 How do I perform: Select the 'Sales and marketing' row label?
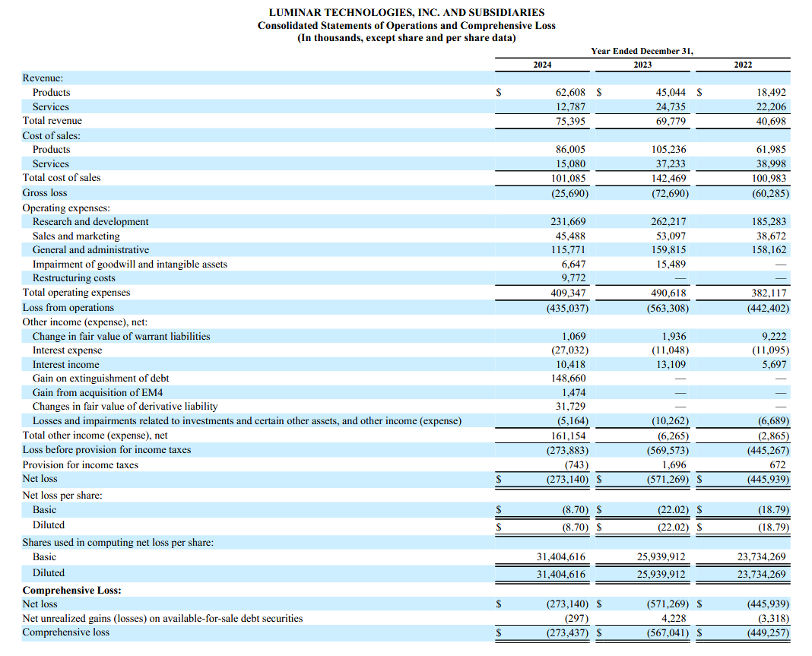point(75,236)
